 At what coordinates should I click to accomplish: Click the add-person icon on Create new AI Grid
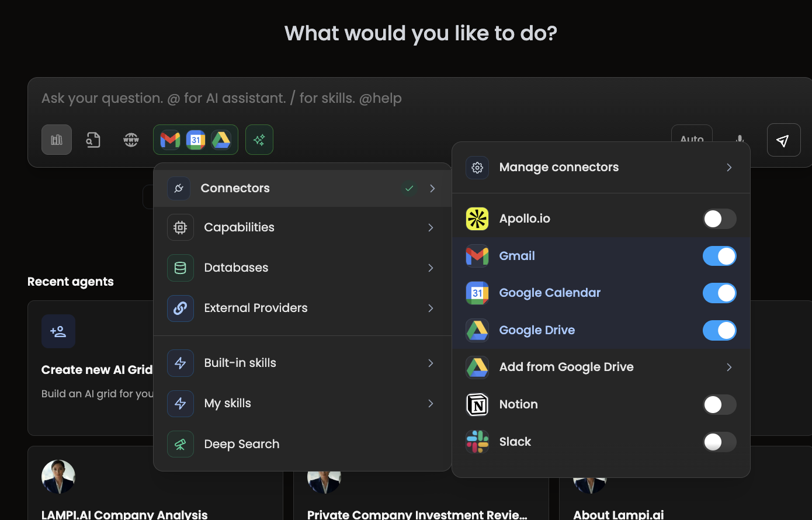[58, 331]
